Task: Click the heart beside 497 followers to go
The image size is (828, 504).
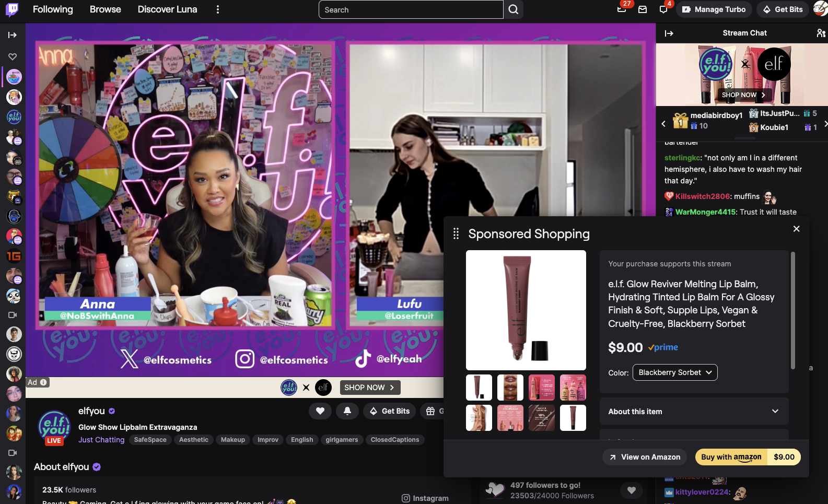Action: pos(631,490)
